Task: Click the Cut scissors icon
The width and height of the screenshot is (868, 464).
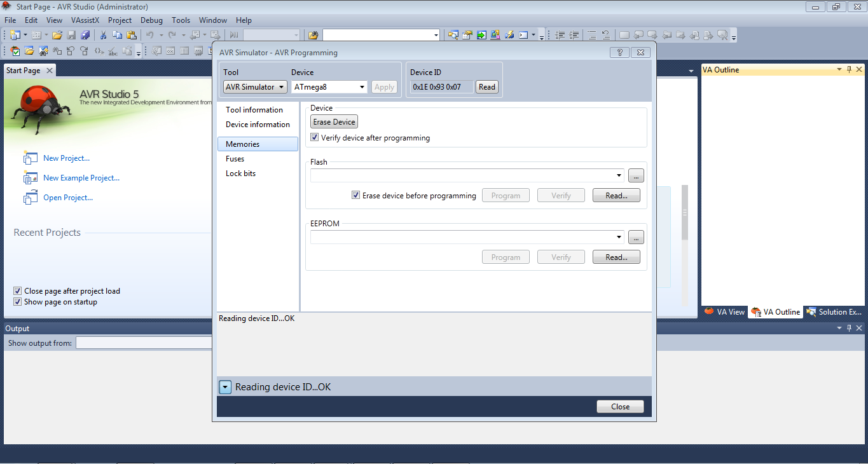Action: click(x=103, y=35)
